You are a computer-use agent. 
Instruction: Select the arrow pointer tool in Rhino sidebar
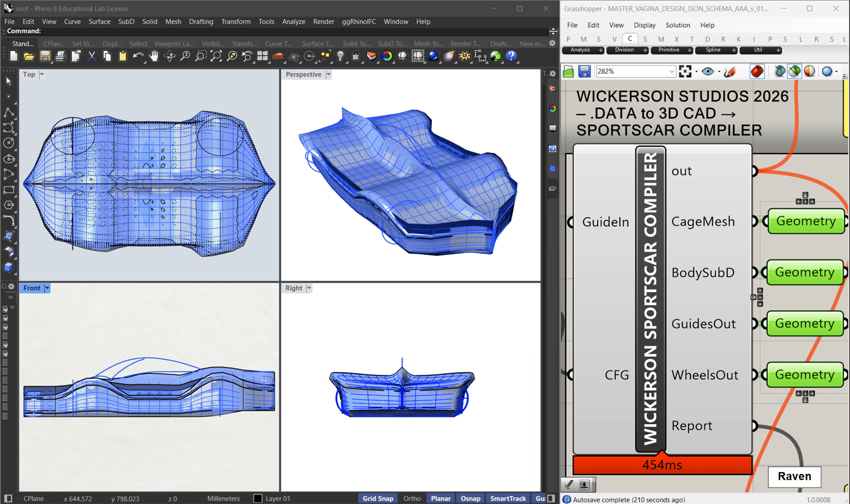(8, 81)
